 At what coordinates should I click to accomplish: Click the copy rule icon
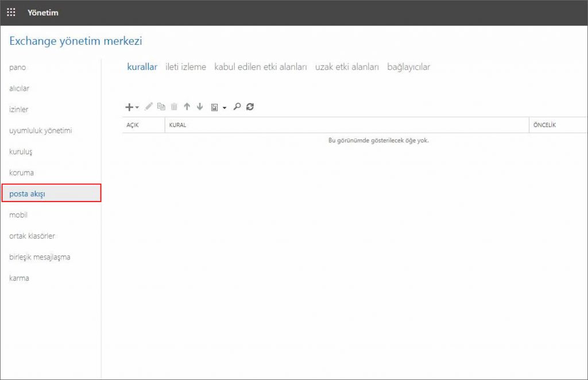coord(161,106)
